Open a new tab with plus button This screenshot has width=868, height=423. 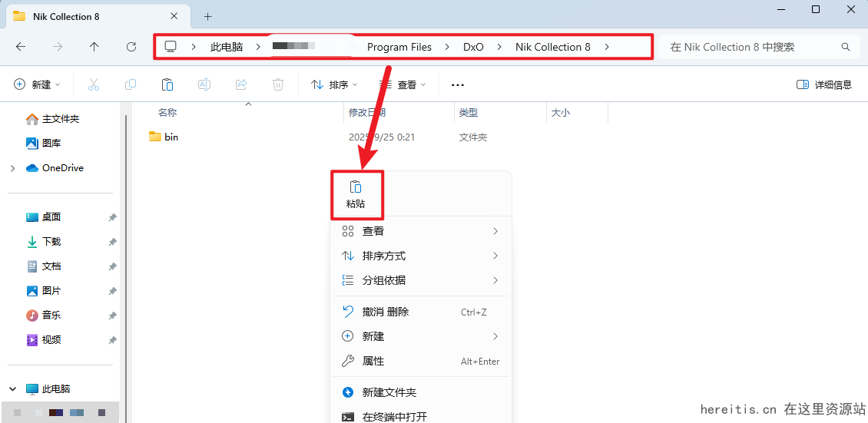[x=207, y=17]
